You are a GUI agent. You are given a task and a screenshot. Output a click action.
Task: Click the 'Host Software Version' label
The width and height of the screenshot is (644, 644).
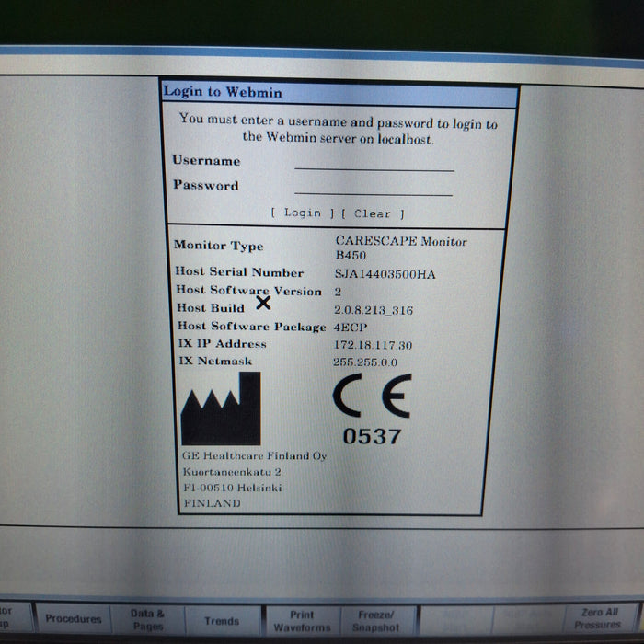pyautogui.click(x=249, y=291)
